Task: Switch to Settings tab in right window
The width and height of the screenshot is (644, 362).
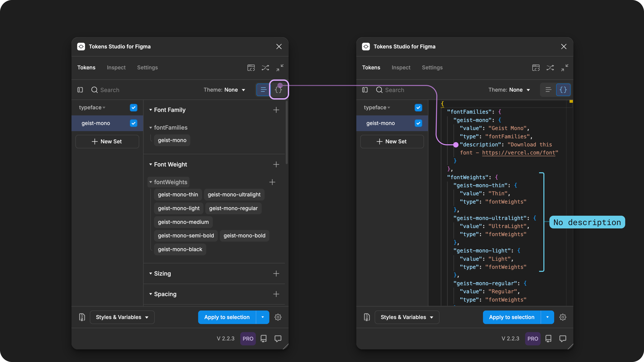Action: coord(432,67)
